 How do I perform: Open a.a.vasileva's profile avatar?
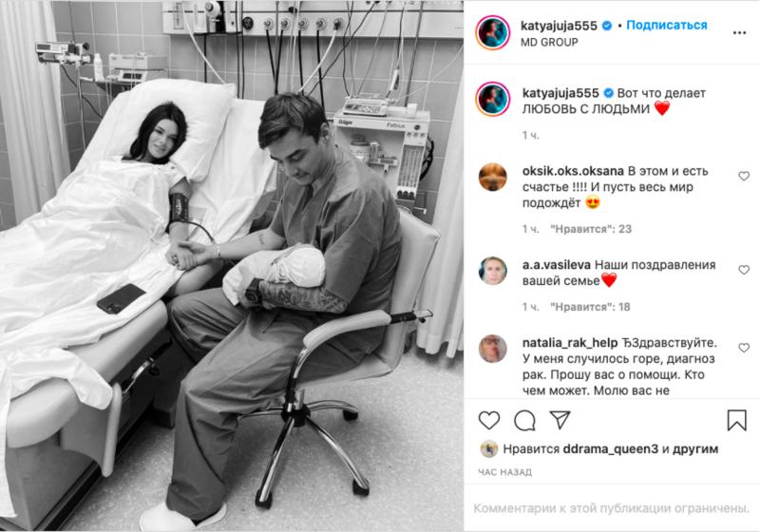[x=493, y=271]
